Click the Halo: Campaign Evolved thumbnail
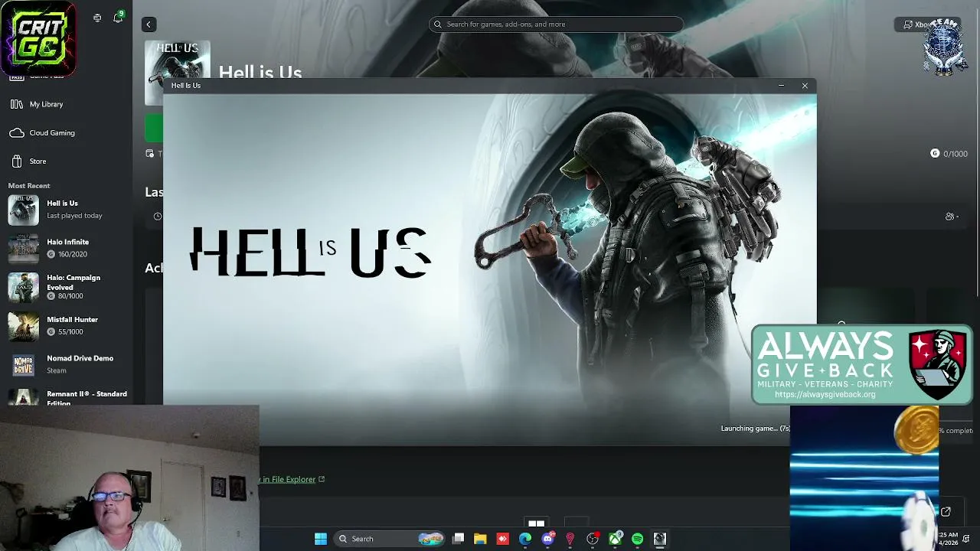 [23, 287]
